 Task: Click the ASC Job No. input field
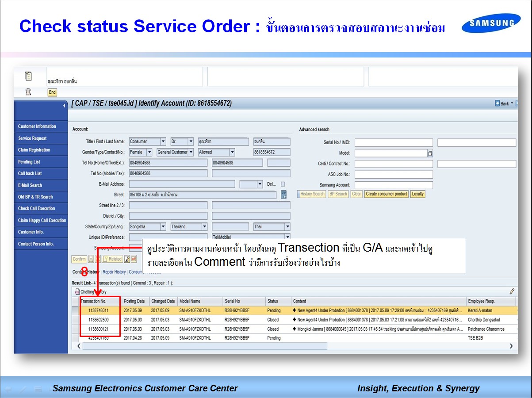(x=394, y=175)
